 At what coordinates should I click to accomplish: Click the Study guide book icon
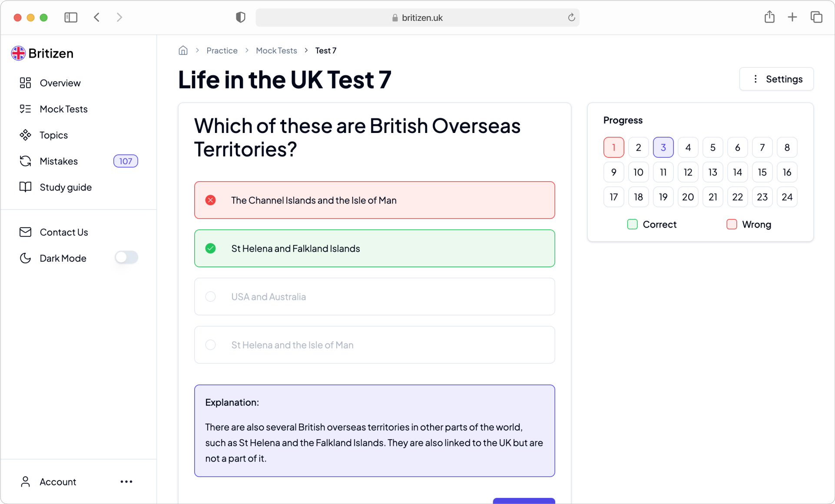tap(25, 187)
